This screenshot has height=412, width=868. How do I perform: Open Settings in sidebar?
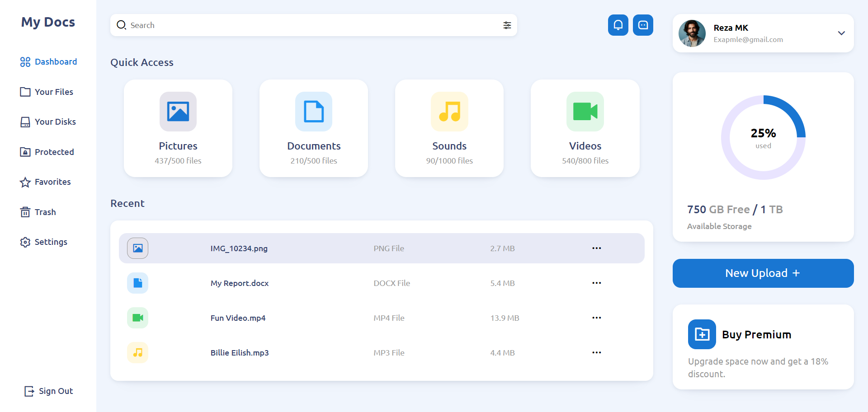43,242
